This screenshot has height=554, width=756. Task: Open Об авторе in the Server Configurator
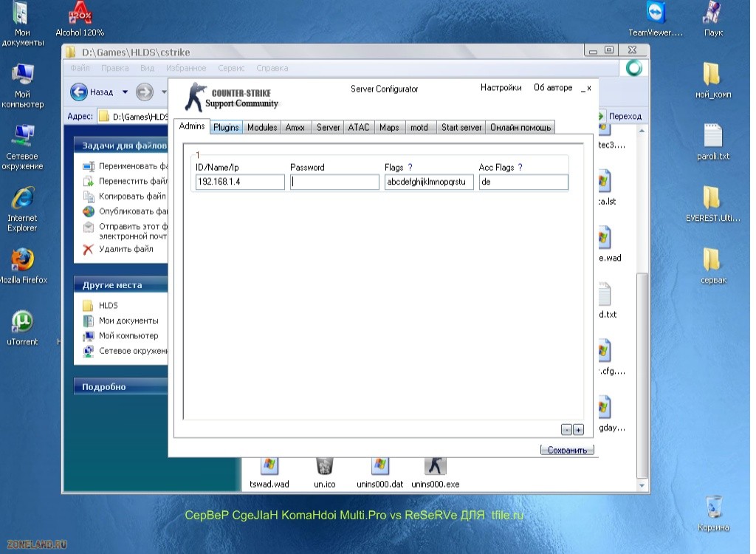pyautogui.click(x=553, y=87)
